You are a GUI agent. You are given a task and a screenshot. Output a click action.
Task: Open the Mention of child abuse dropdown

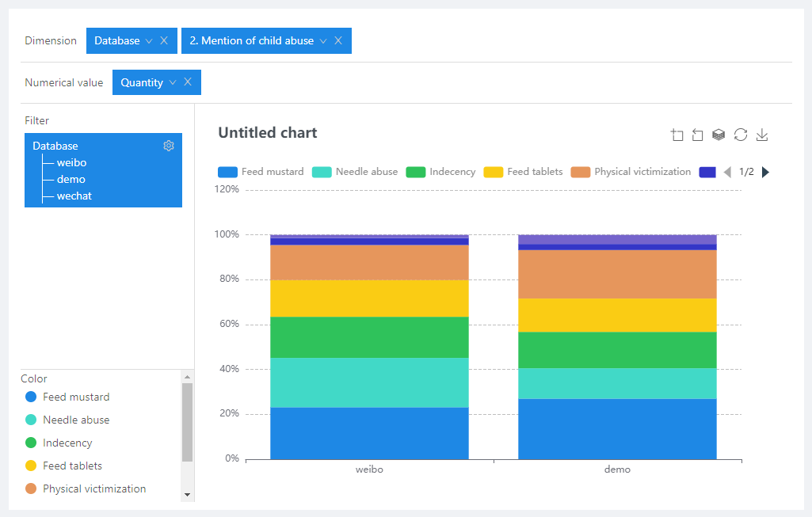[x=323, y=41]
